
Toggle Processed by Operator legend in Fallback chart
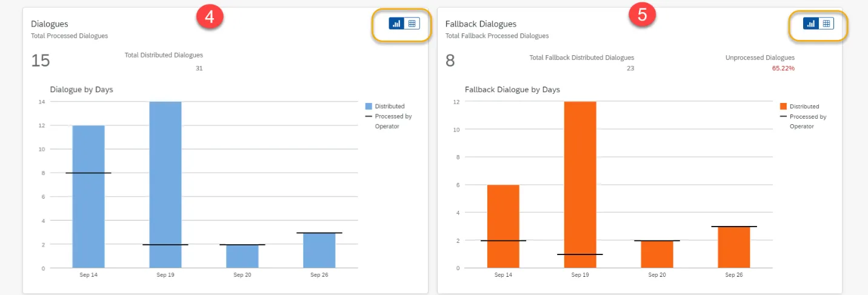[x=803, y=121]
